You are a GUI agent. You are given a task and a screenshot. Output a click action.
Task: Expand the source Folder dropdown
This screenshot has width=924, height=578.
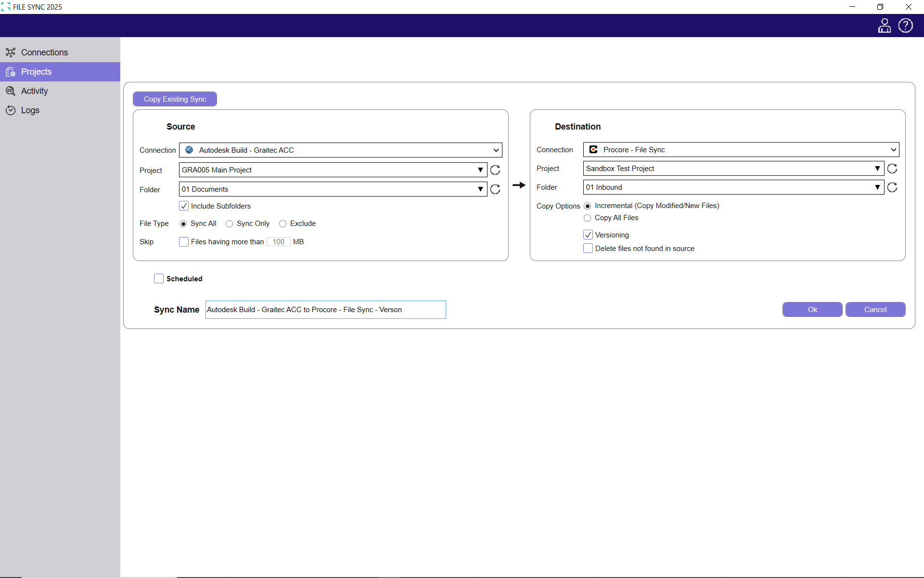click(x=480, y=189)
